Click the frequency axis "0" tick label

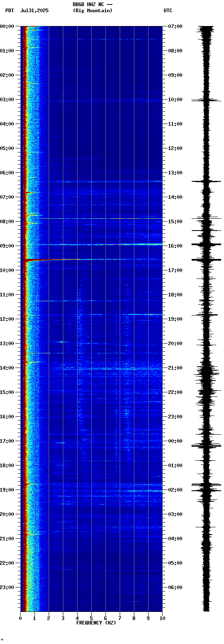tap(20, 618)
